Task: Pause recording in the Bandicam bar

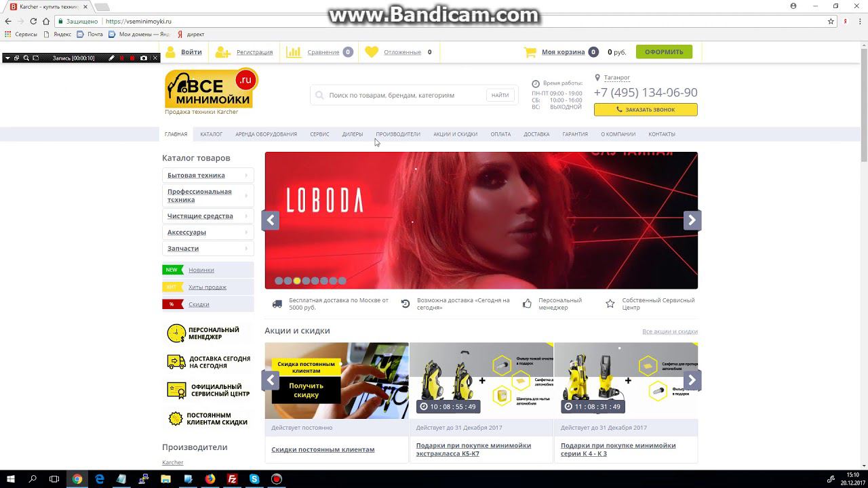Action: [122, 58]
